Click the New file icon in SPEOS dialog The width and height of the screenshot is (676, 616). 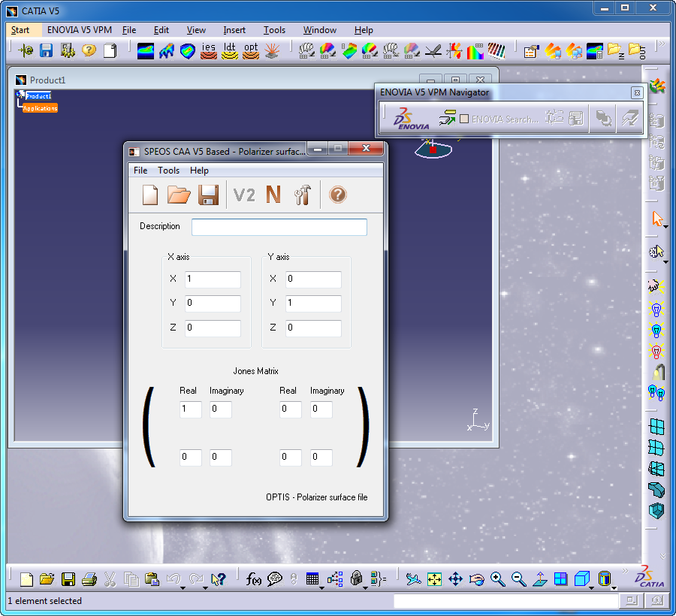[x=150, y=195]
